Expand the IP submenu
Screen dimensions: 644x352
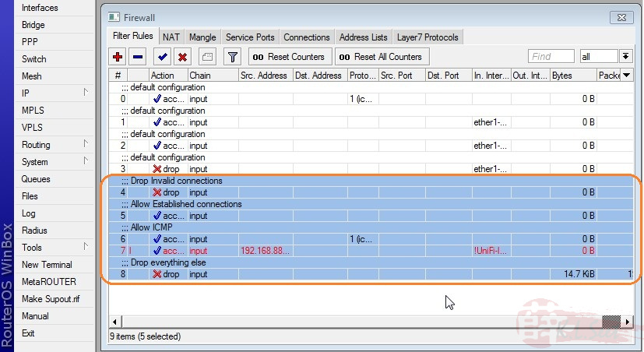pyautogui.click(x=86, y=93)
